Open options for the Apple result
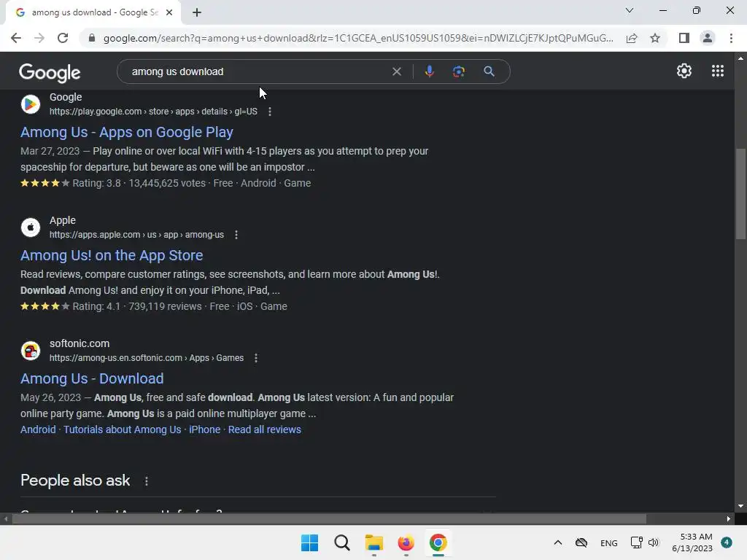The image size is (747, 560). (236, 235)
